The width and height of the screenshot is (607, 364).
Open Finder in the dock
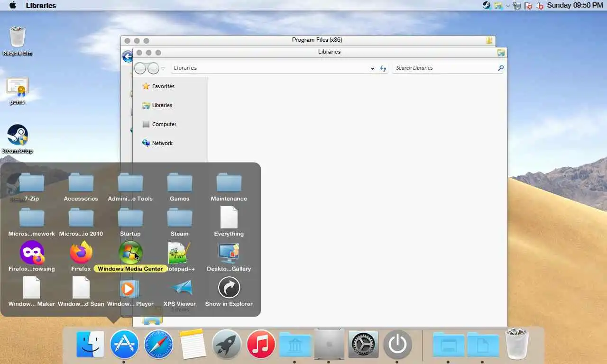[x=90, y=344]
